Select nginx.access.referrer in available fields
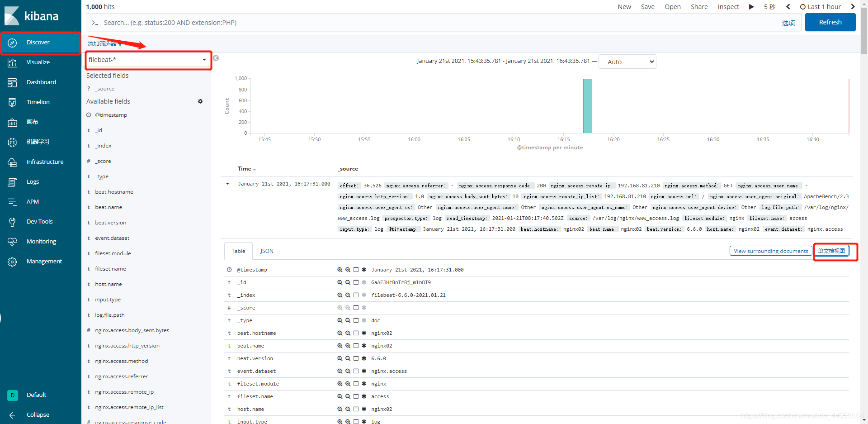This screenshot has height=424, width=868. click(122, 376)
